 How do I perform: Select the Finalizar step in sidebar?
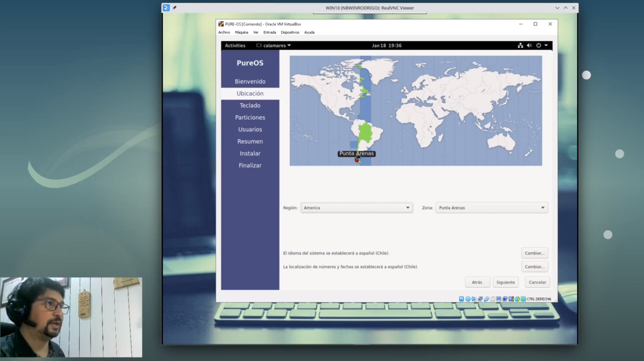point(250,165)
